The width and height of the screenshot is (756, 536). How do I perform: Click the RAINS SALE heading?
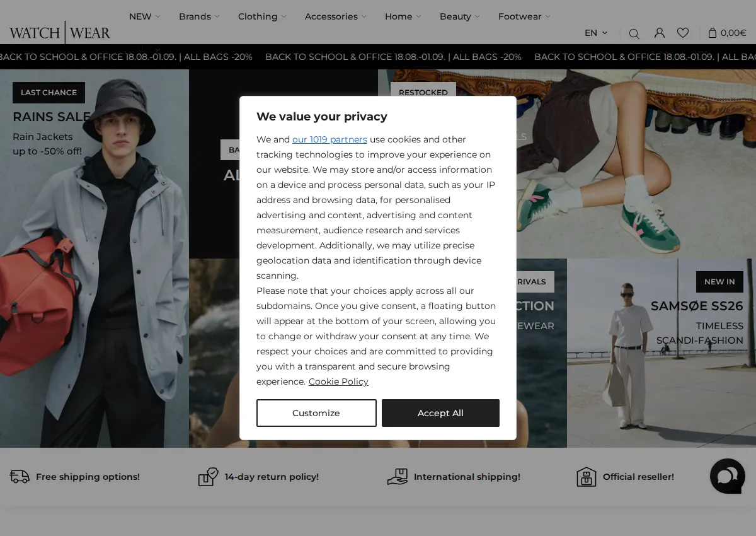(52, 117)
